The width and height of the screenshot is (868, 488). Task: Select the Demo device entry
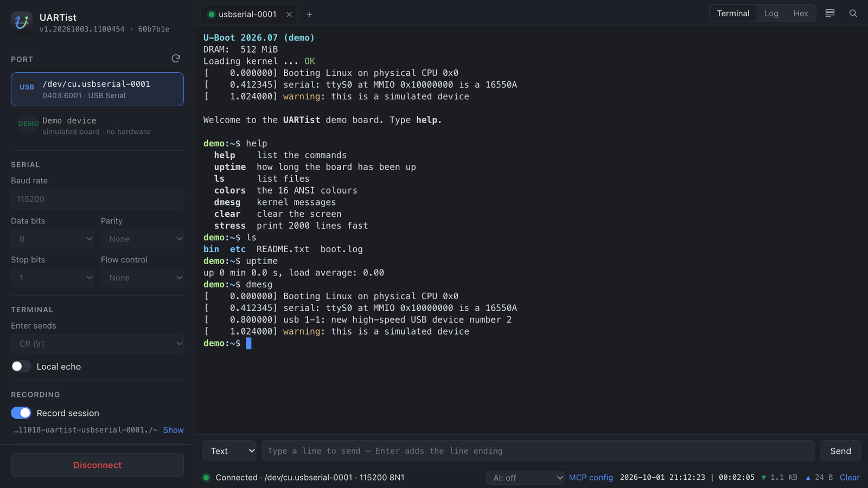[97, 126]
